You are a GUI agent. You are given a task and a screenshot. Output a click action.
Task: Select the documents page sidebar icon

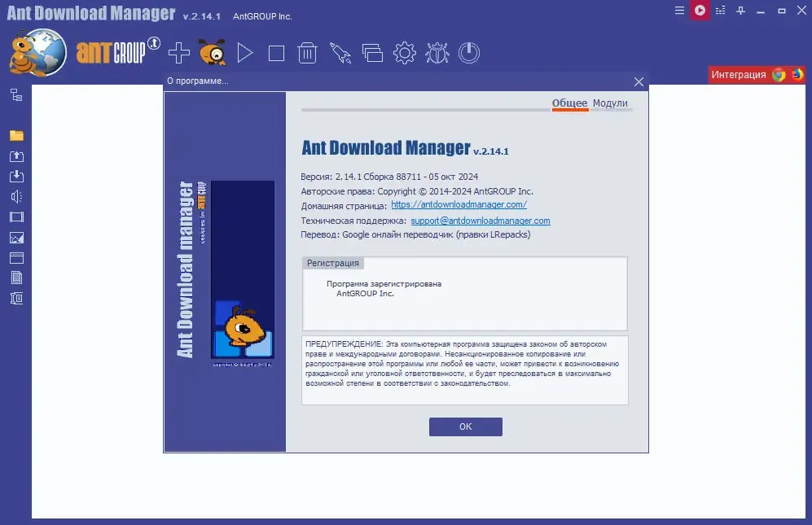pyautogui.click(x=16, y=278)
